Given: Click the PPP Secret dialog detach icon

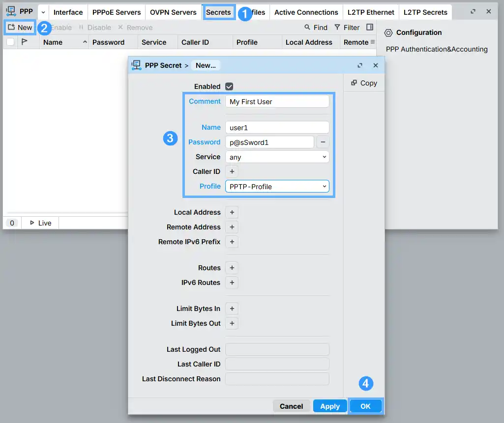Looking at the screenshot, I should tap(359, 65).
